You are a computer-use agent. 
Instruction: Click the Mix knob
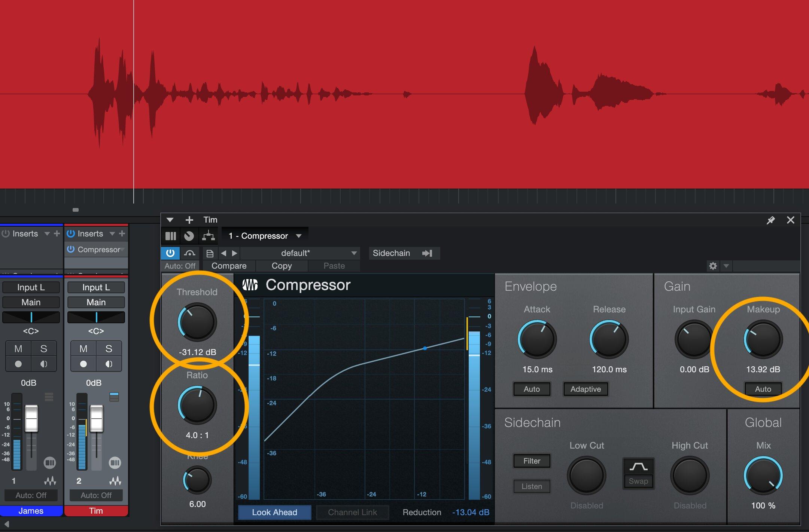(x=763, y=475)
